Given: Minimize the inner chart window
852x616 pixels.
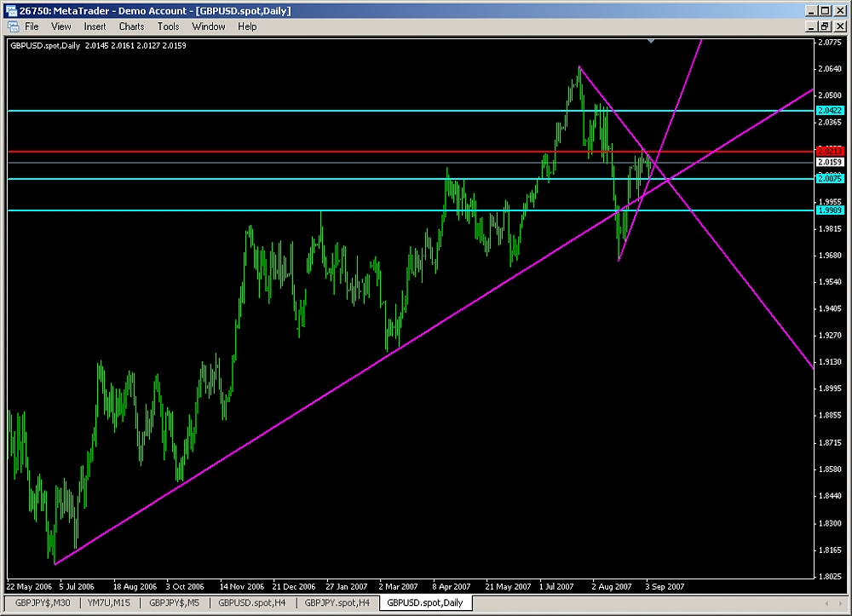Looking at the screenshot, I should pos(812,26).
